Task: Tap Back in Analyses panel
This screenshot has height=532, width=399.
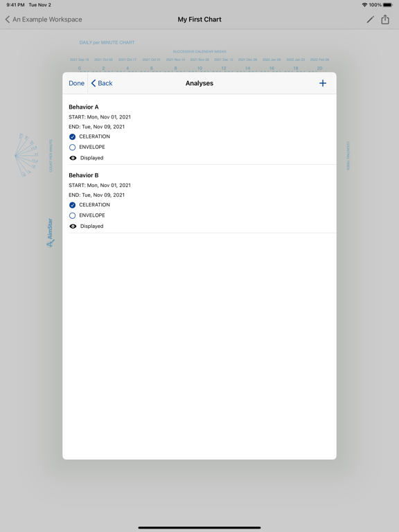Action: pyautogui.click(x=102, y=83)
